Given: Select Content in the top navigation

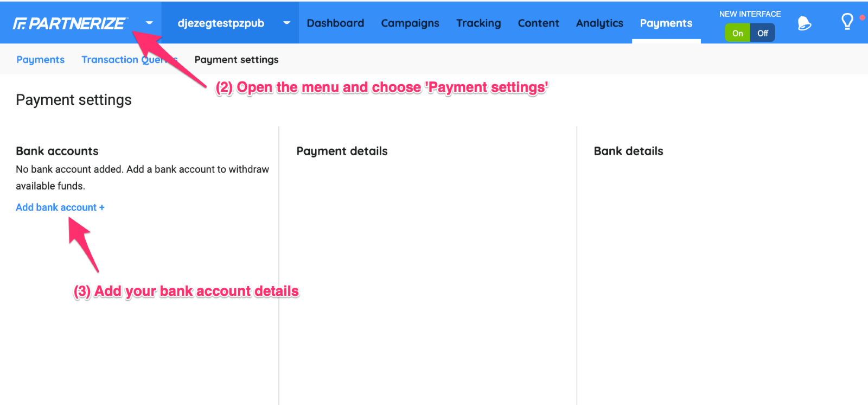Looking at the screenshot, I should (538, 23).
